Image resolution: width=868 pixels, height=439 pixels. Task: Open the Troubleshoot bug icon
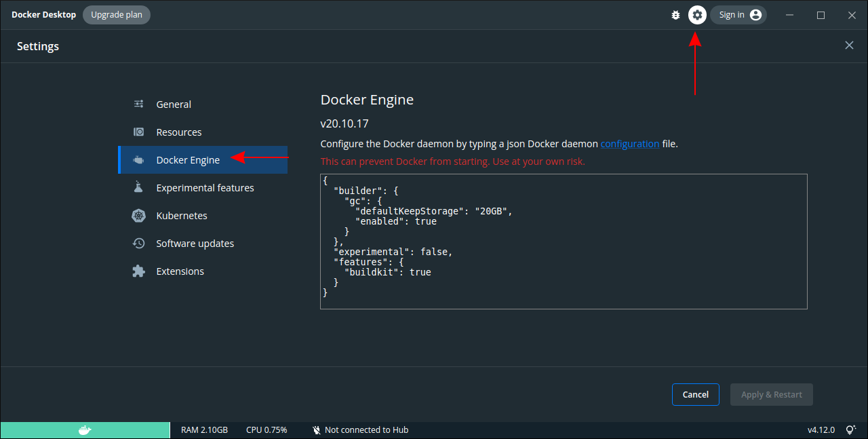(675, 14)
